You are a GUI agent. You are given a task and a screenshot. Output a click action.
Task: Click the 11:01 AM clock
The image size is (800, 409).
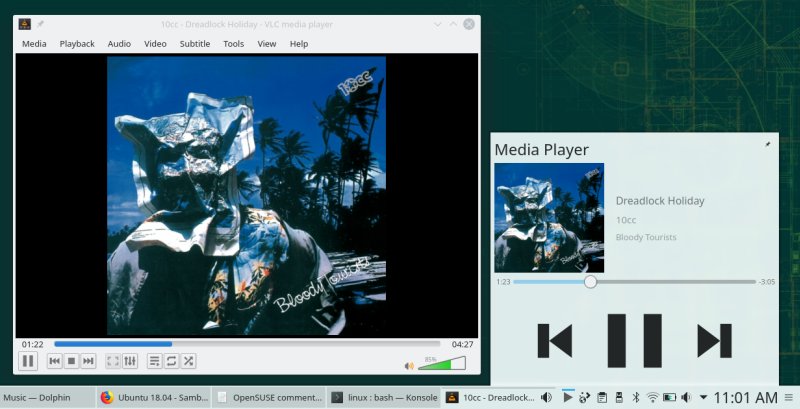pyautogui.click(x=745, y=397)
